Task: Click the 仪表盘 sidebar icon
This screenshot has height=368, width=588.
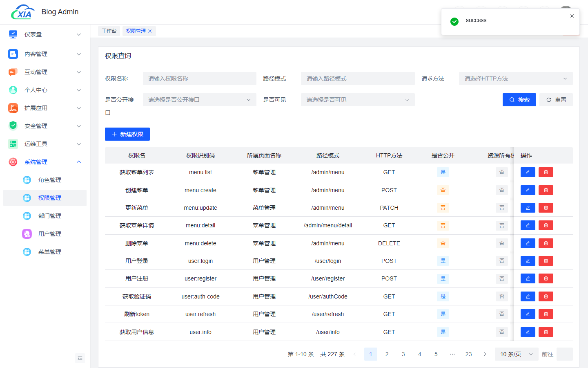Action: 13,34
